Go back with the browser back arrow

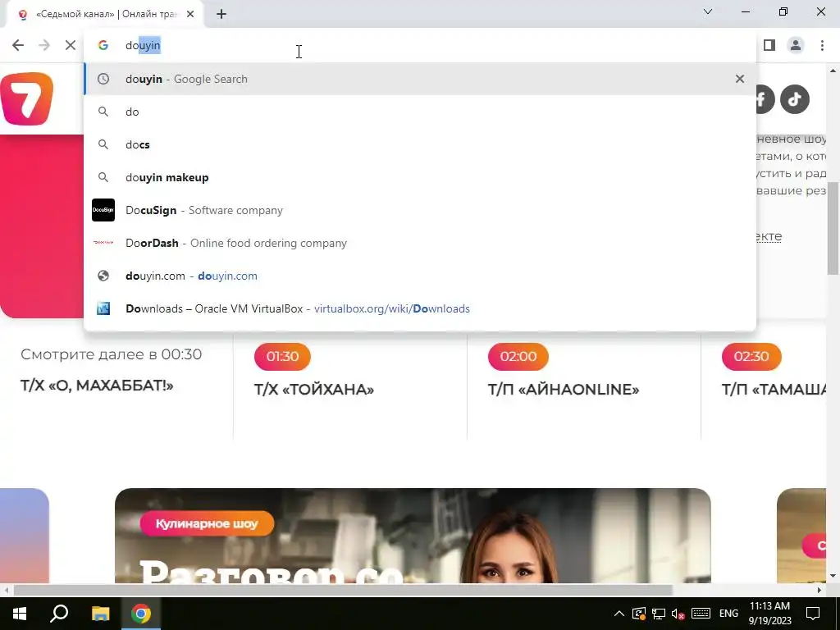18,46
